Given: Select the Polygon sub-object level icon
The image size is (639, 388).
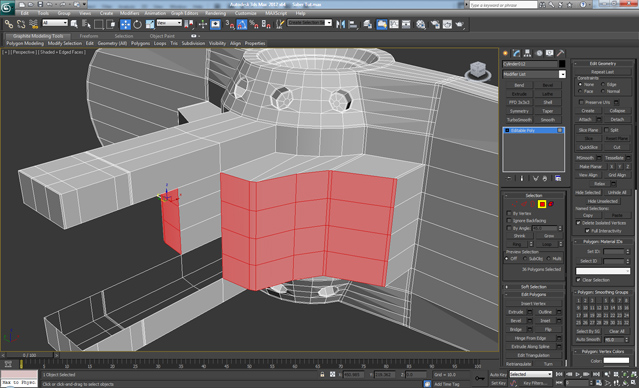Looking at the screenshot, I should [x=542, y=204].
